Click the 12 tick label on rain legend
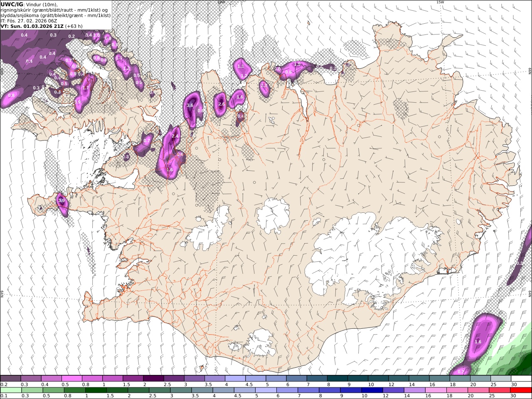This screenshot has height=399, width=532. click(x=386, y=396)
